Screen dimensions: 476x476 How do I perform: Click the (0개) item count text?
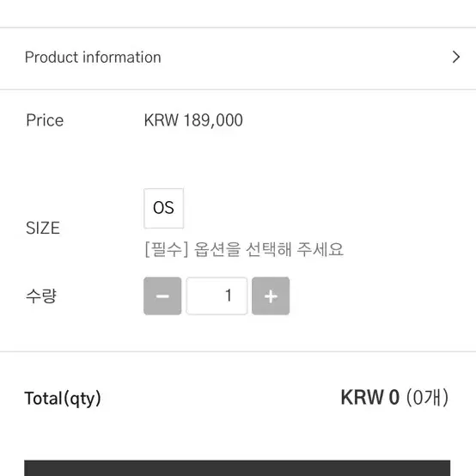[x=427, y=397]
